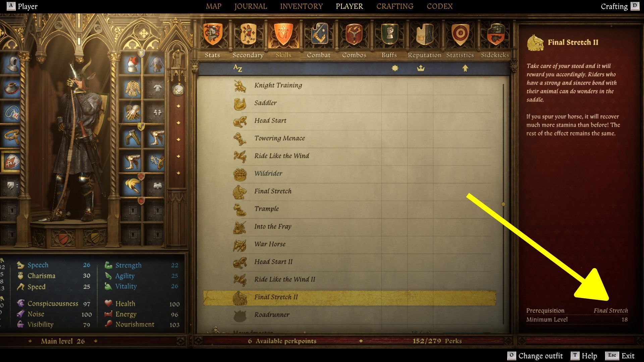Open the Stats shield icon
Viewport: 644px width, 362px height.
tap(212, 34)
